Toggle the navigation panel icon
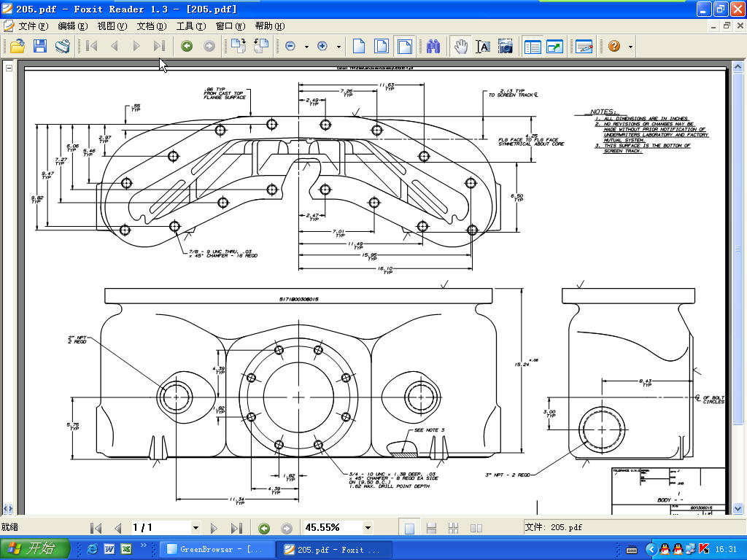This screenshot has width=747, height=560. click(532, 46)
